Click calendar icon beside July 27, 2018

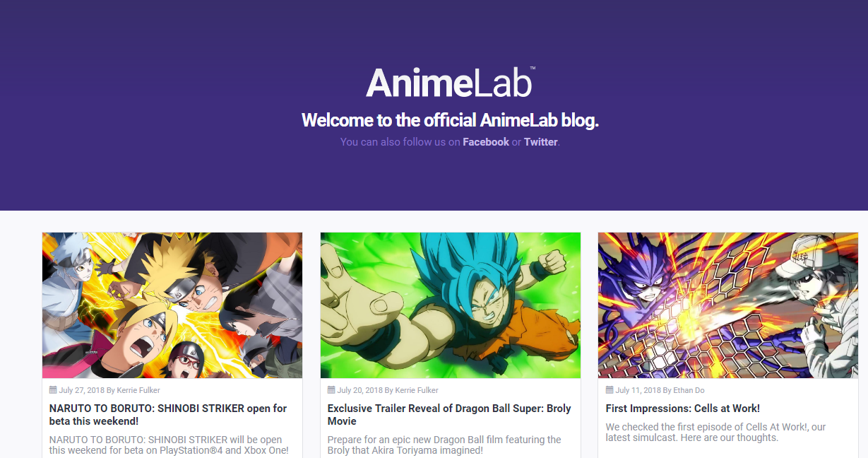(x=53, y=389)
